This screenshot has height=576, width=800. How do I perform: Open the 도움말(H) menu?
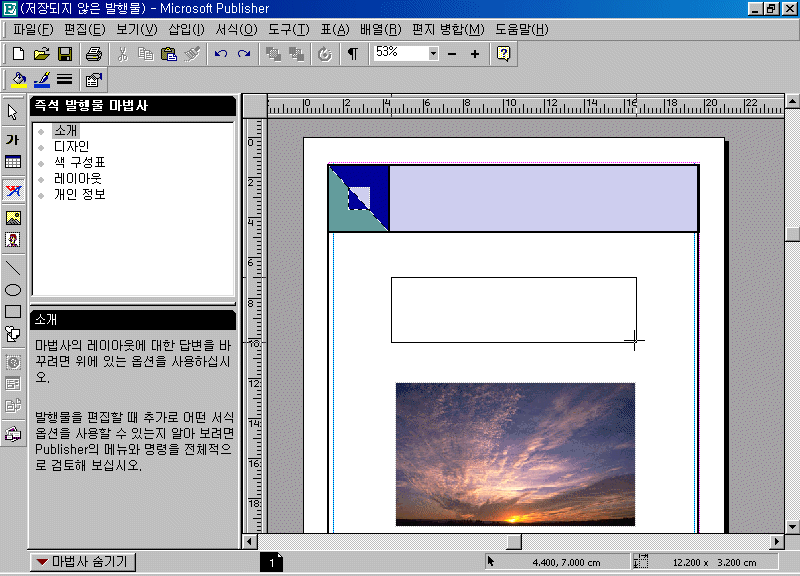[x=521, y=30]
